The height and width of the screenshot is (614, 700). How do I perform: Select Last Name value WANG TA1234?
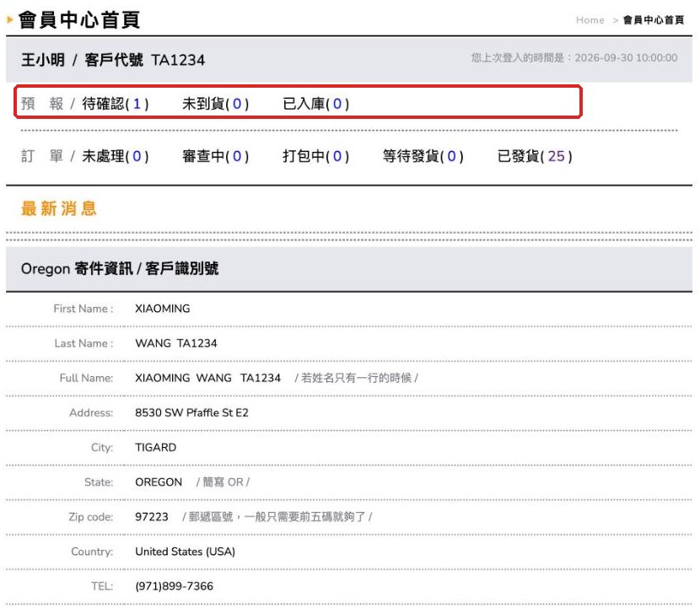pos(176,343)
